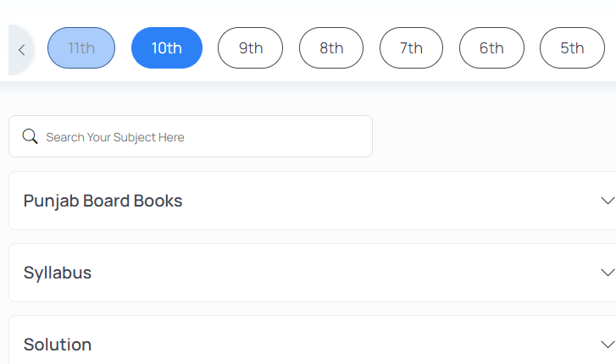Choose the 9th class option

(x=250, y=48)
